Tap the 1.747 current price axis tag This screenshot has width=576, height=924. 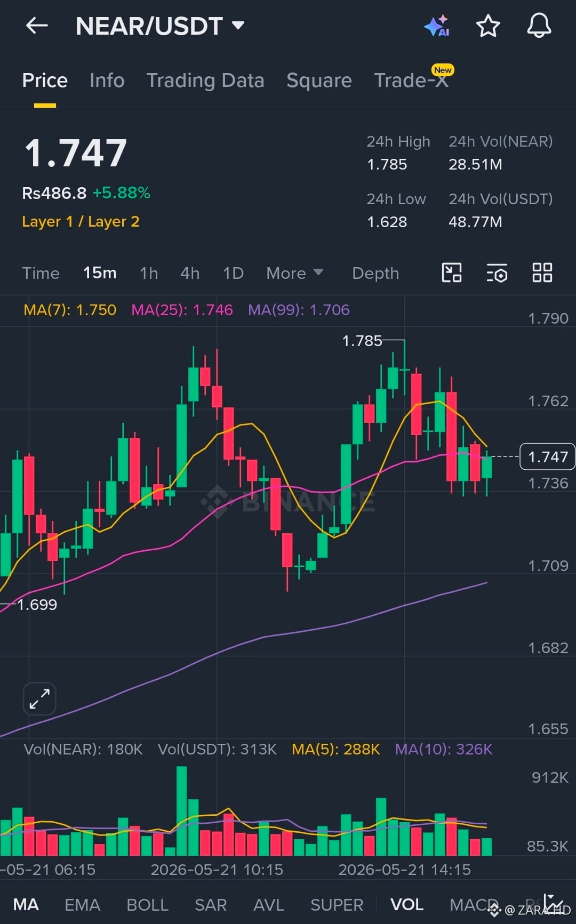click(547, 456)
